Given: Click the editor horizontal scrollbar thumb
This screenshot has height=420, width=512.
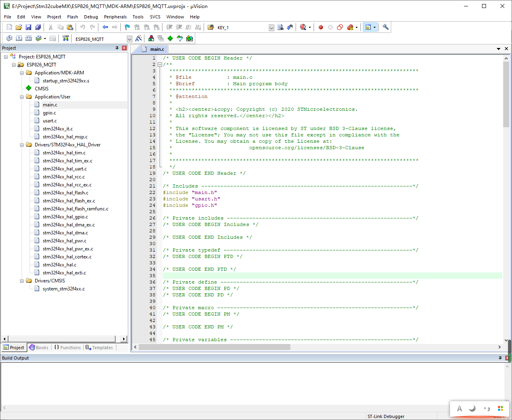Looking at the screenshot, I should [214, 347].
